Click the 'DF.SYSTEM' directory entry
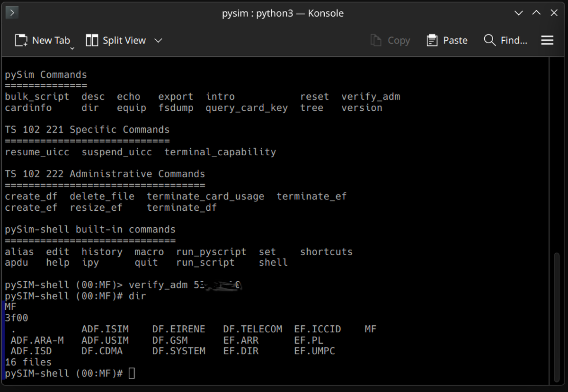This screenshot has height=392, width=568. (x=179, y=351)
